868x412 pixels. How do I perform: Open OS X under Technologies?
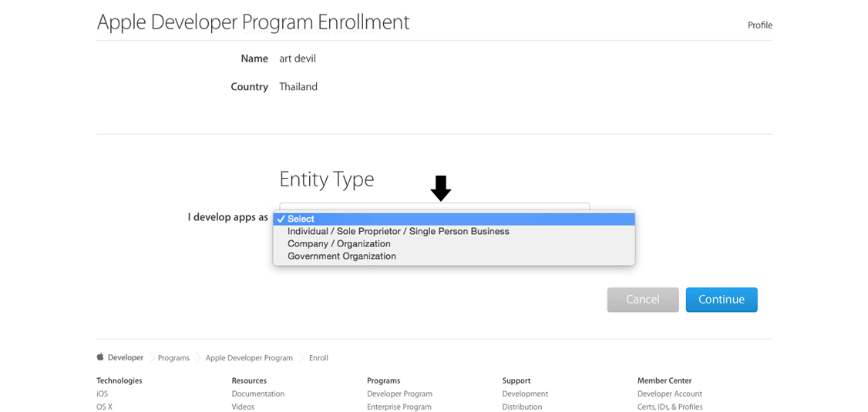click(104, 407)
